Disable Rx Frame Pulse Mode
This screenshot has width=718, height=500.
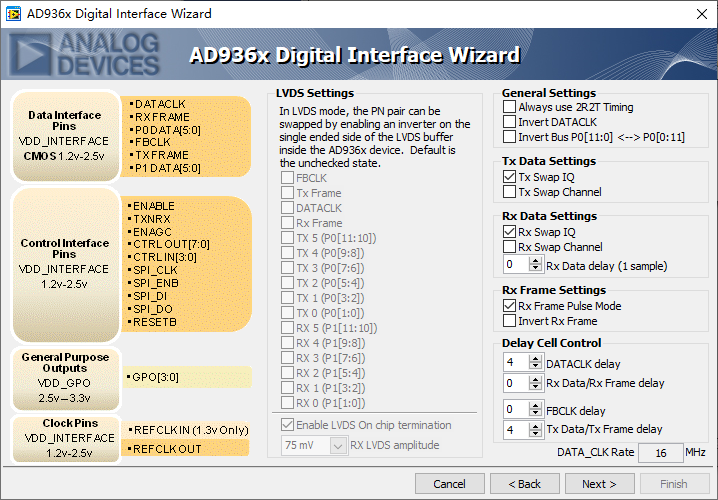point(509,305)
